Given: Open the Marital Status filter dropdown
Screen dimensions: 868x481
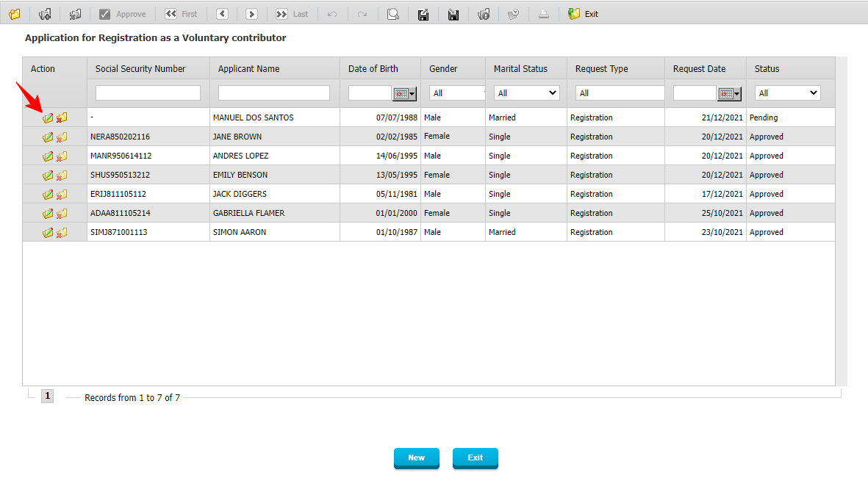Looking at the screenshot, I should (x=526, y=93).
